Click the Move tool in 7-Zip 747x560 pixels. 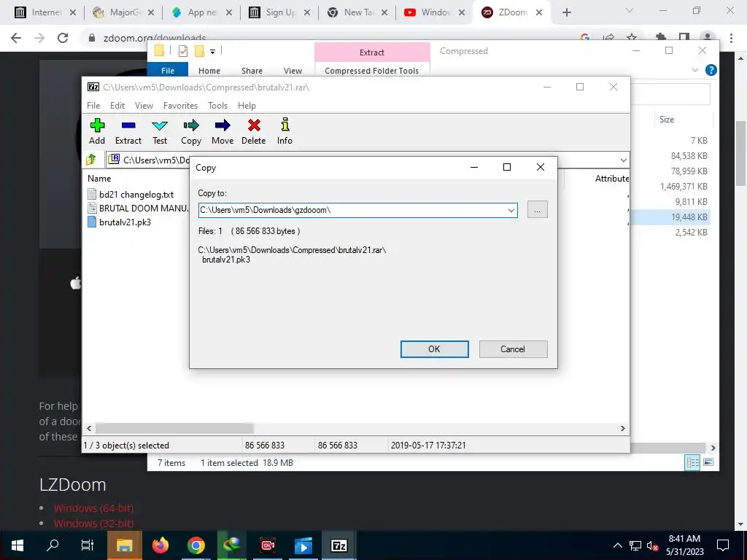[222, 131]
